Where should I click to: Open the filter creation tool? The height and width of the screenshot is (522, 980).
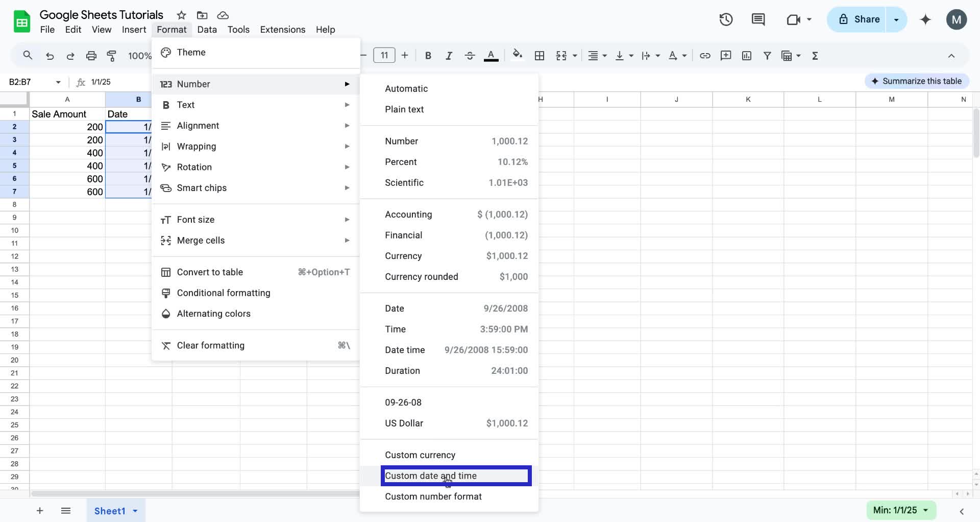[767, 56]
